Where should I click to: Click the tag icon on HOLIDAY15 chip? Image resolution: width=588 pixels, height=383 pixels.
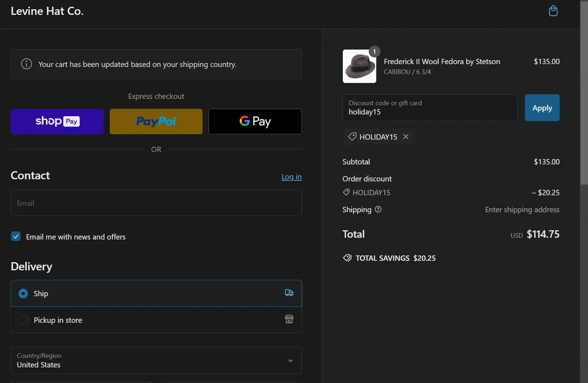pos(352,137)
